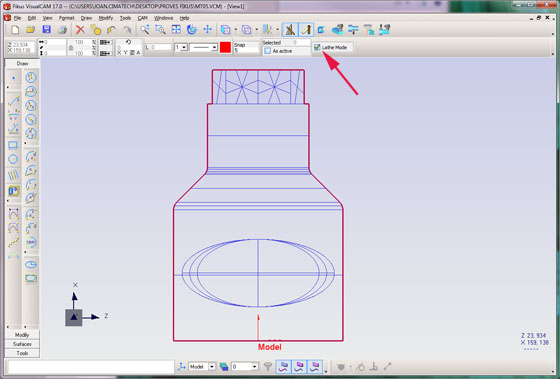Save the drawing with the floppy disk icon
The width and height of the screenshot is (560, 379).
(46, 30)
